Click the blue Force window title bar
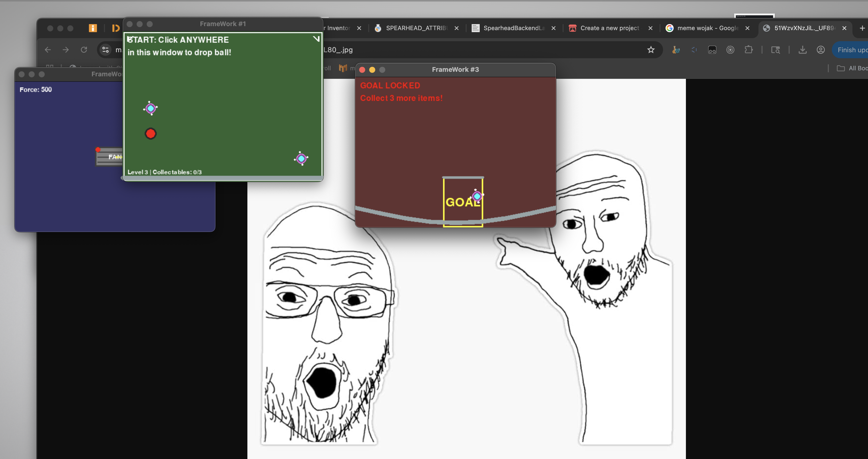 click(x=69, y=74)
